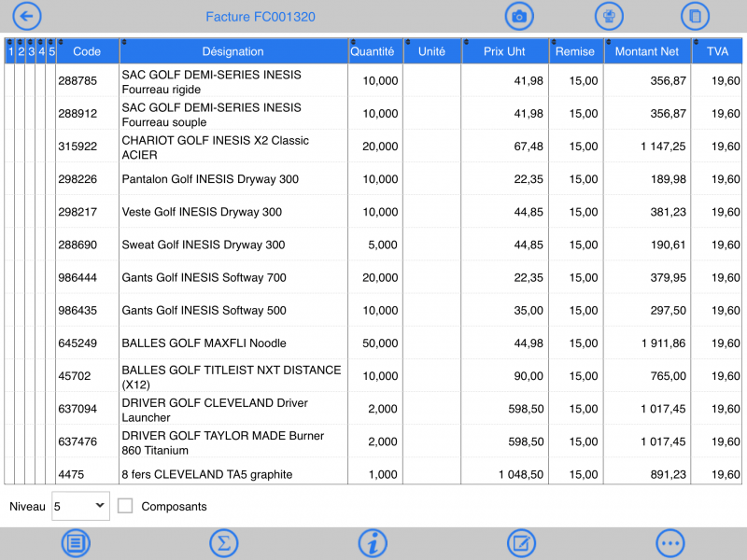The width and height of the screenshot is (747, 560).
Task: Sort by the Code column header
Action: click(x=87, y=51)
